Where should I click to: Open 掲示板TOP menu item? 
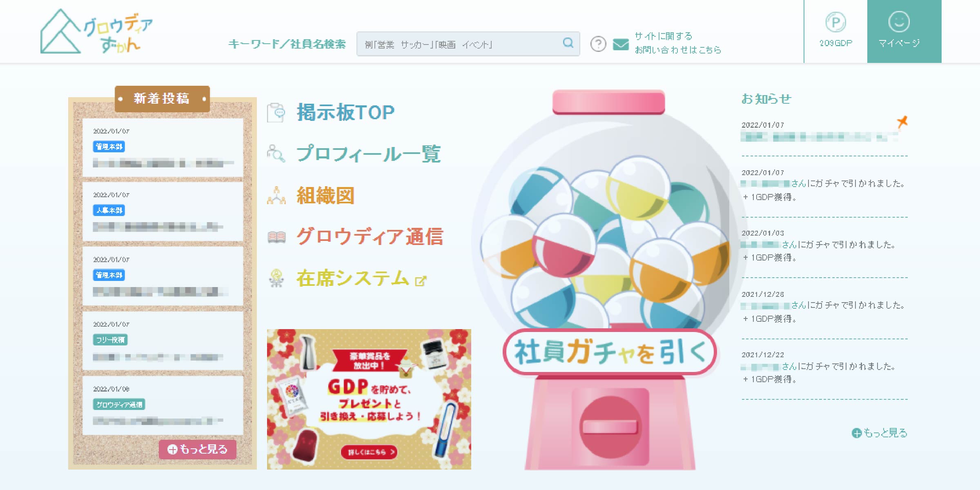point(345,112)
